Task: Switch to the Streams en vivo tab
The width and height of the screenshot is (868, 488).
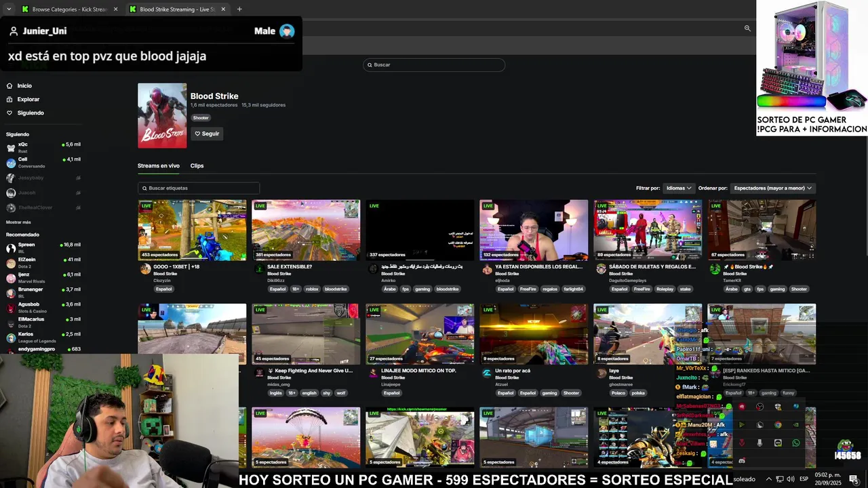Action: [159, 165]
